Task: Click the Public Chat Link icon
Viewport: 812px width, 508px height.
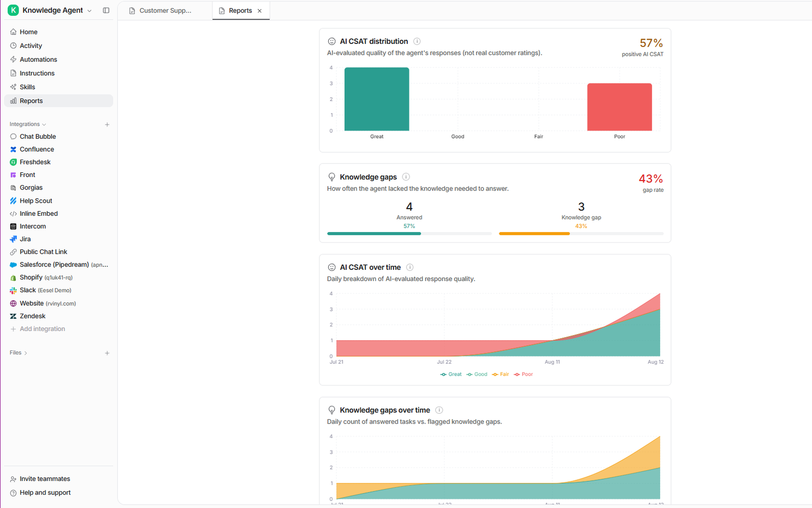Action: (13, 252)
